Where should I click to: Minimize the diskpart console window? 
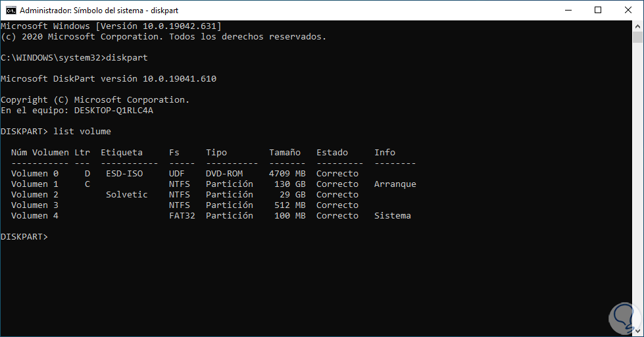[567, 10]
